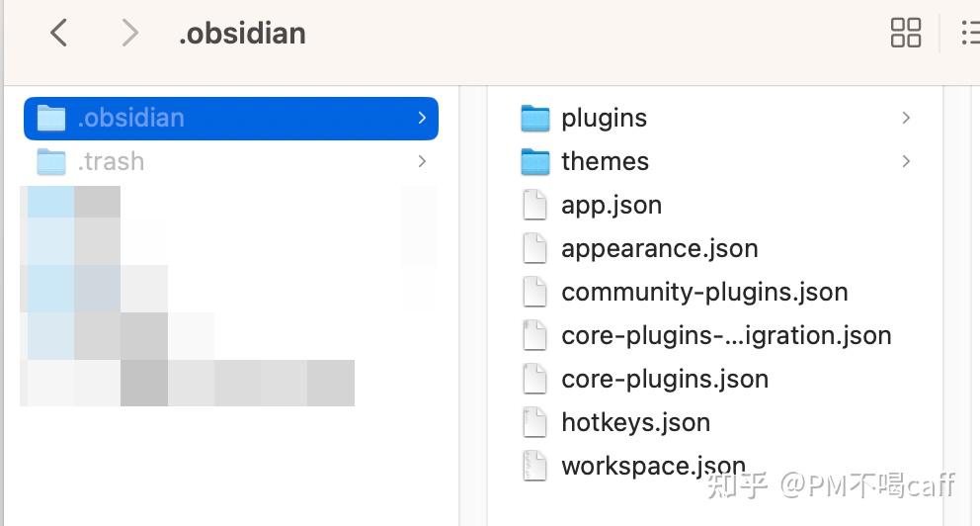Select workspace.json file
The height and width of the screenshot is (526, 980).
pos(652,466)
